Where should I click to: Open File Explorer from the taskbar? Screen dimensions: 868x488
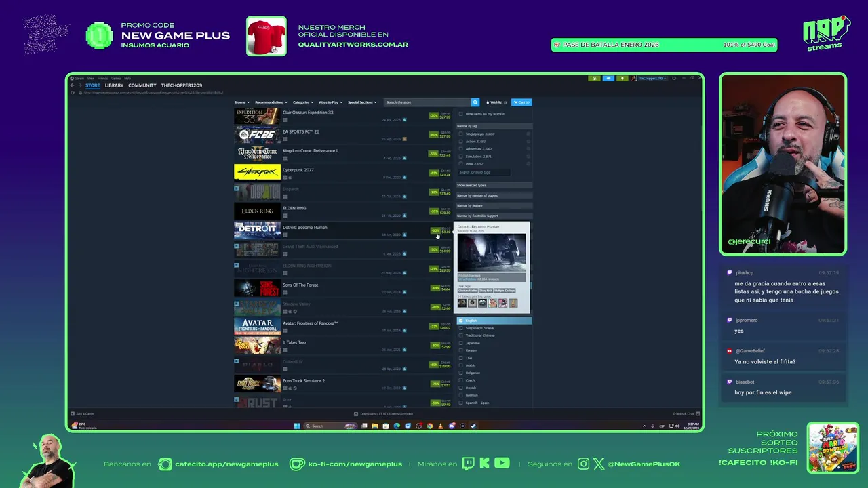[x=375, y=426]
